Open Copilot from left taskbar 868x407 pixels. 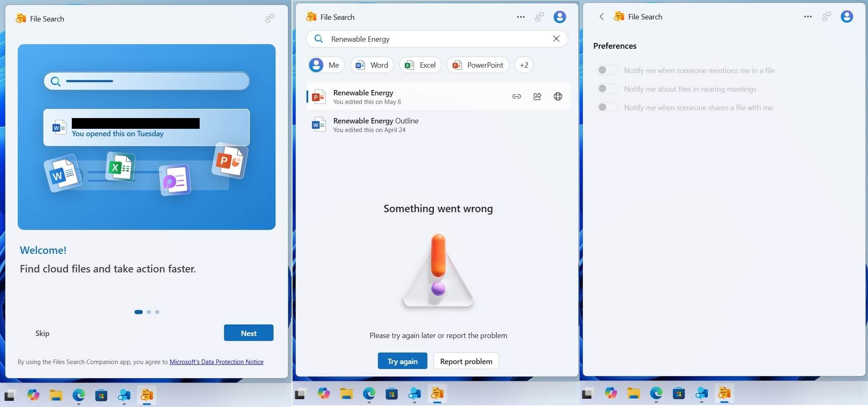tap(33, 395)
